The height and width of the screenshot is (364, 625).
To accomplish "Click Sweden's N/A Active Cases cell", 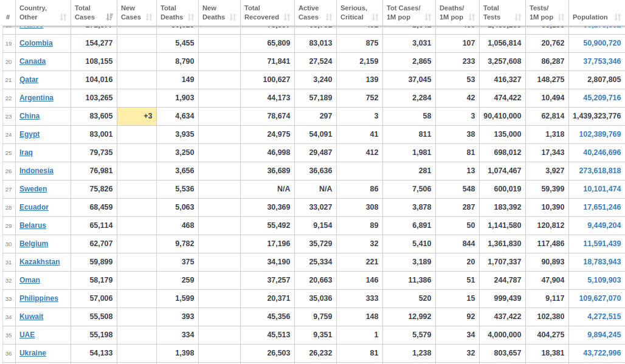I will [316, 189].
